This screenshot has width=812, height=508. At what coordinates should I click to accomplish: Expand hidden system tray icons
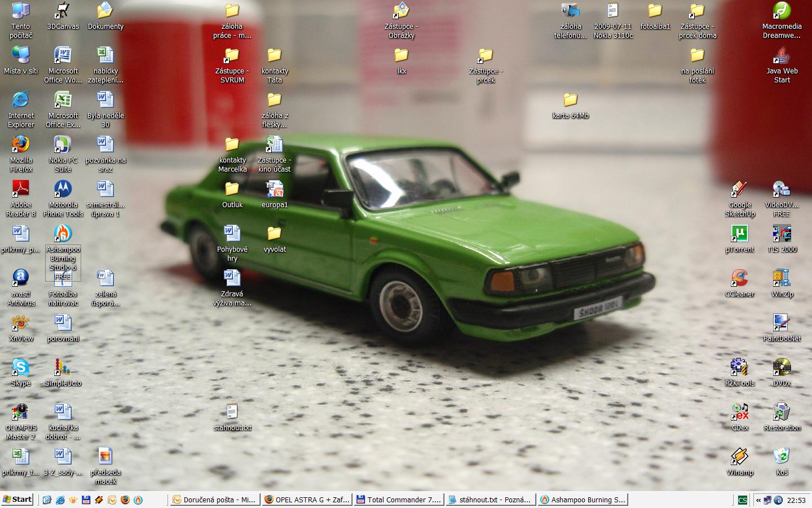[x=758, y=500]
